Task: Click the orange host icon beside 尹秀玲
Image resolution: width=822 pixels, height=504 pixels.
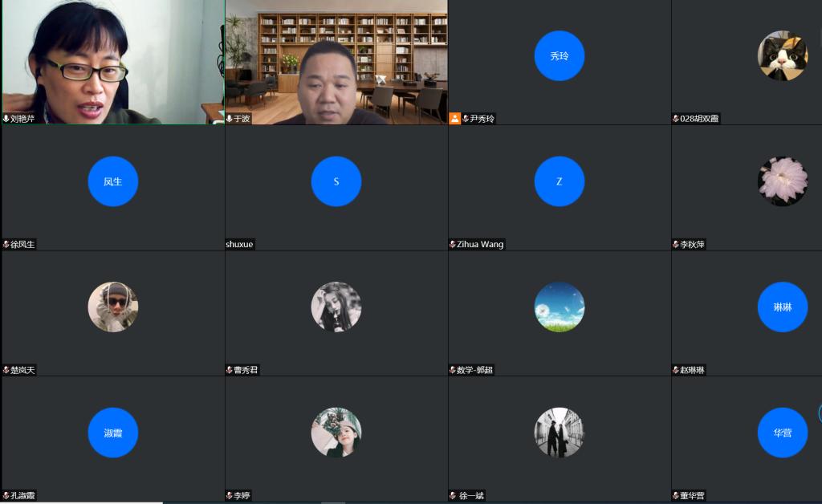Action: (x=454, y=119)
